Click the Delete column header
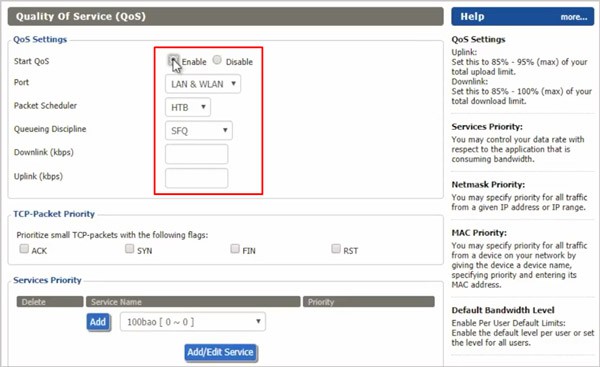The image size is (600, 367). (50, 302)
